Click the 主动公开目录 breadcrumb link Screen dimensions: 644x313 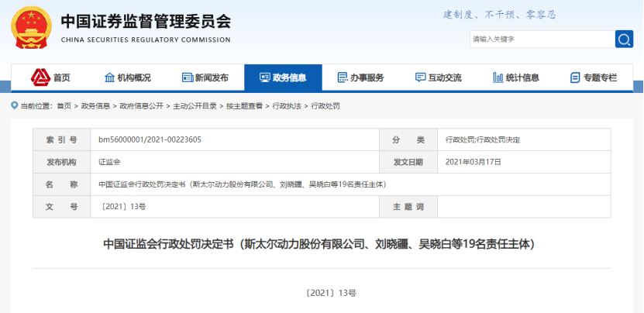195,106
